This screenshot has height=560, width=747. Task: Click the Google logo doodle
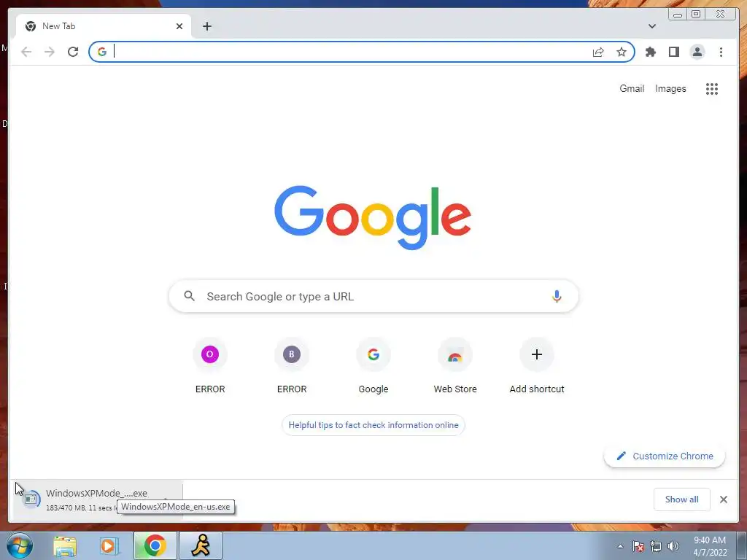(373, 217)
